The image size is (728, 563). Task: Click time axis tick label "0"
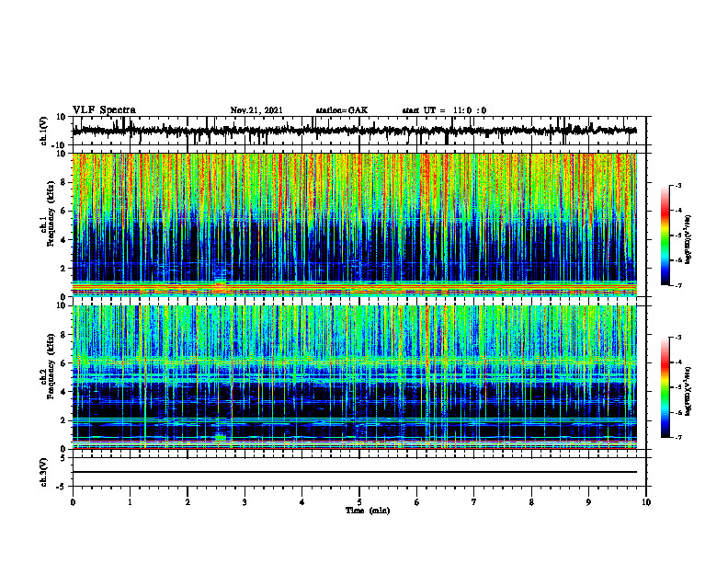pyautogui.click(x=73, y=502)
